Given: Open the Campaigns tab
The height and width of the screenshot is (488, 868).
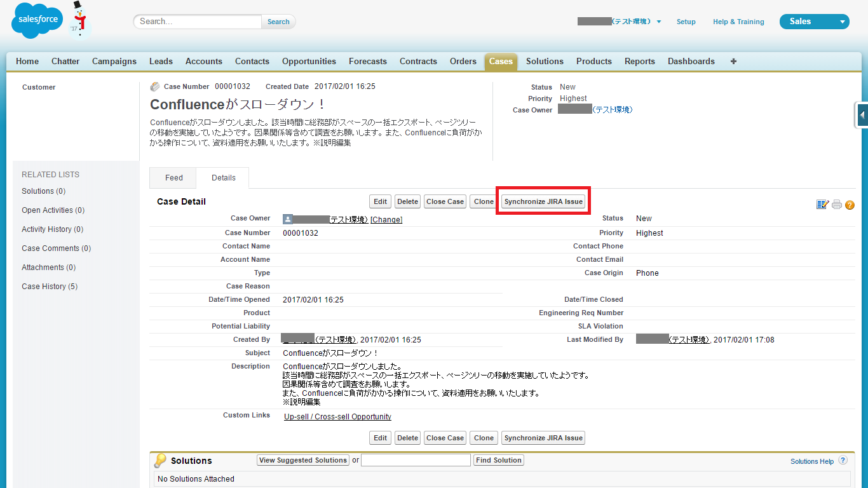Looking at the screenshot, I should pyautogui.click(x=114, y=62).
